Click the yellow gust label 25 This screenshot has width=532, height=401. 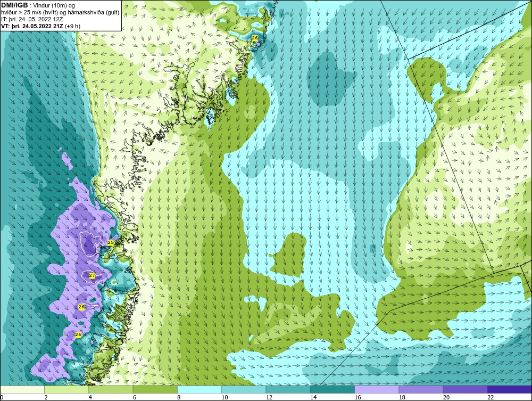(x=110, y=242)
